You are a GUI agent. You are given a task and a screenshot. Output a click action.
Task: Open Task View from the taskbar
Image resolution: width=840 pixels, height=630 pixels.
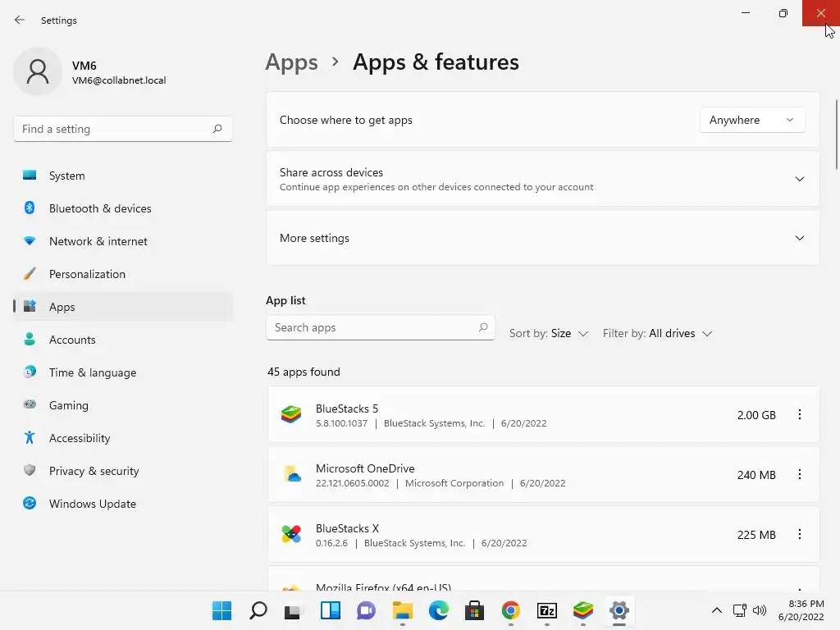coord(294,610)
